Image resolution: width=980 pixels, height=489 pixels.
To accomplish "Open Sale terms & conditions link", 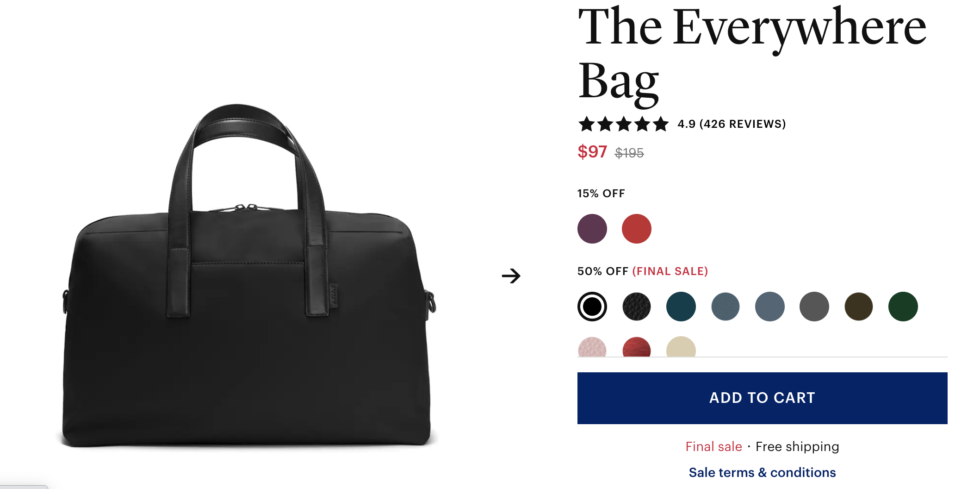I will [x=763, y=472].
